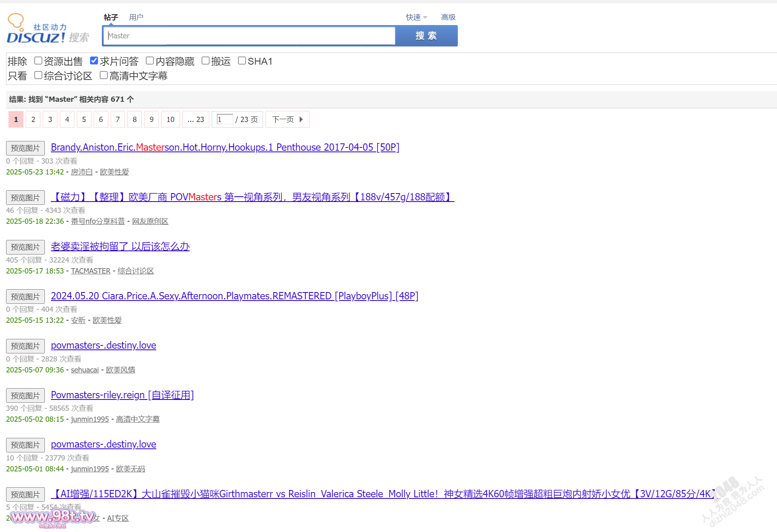Click the Master search keyword box
Viewport: 777px width, 532px height.
coord(248,36)
